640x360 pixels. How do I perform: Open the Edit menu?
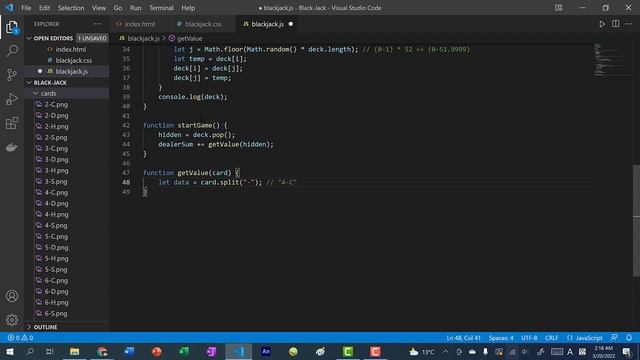coord(44,8)
